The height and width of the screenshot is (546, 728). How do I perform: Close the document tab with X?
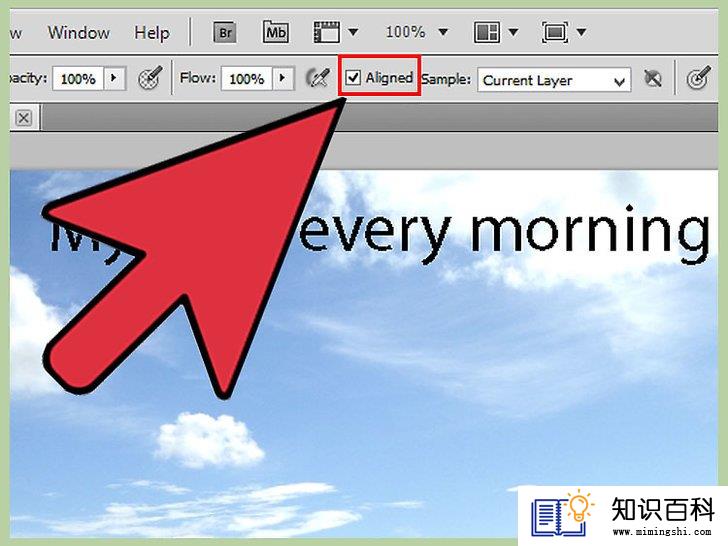tap(24, 118)
